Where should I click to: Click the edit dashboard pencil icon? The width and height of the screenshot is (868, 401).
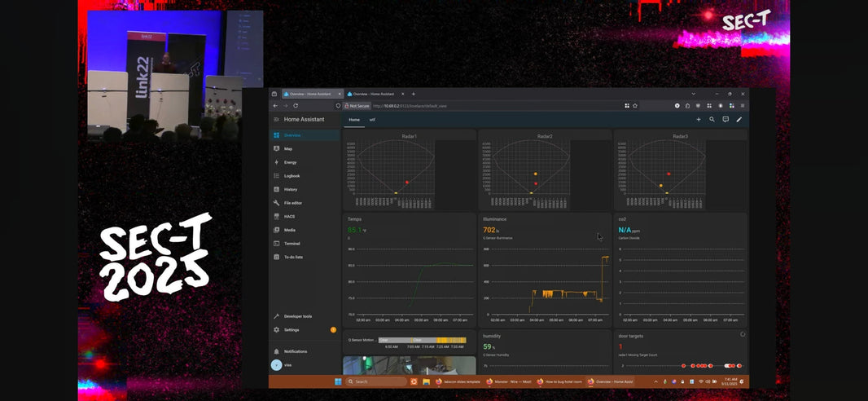click(739, 120)
